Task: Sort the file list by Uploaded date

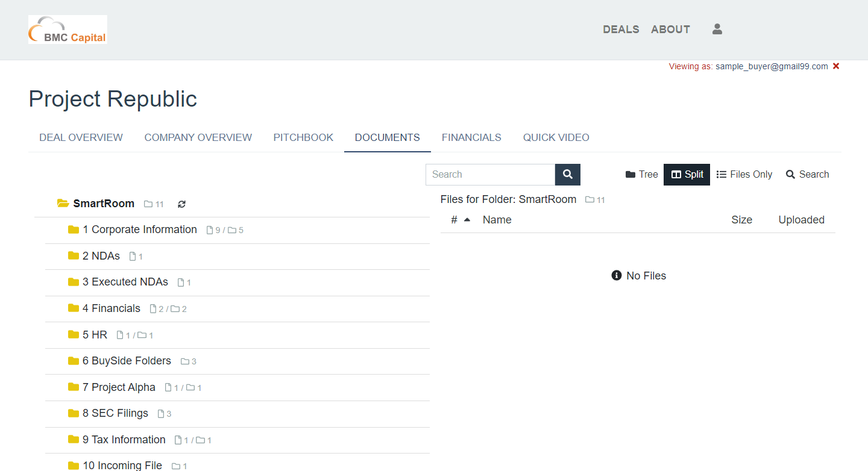Action: click(801, 220)
